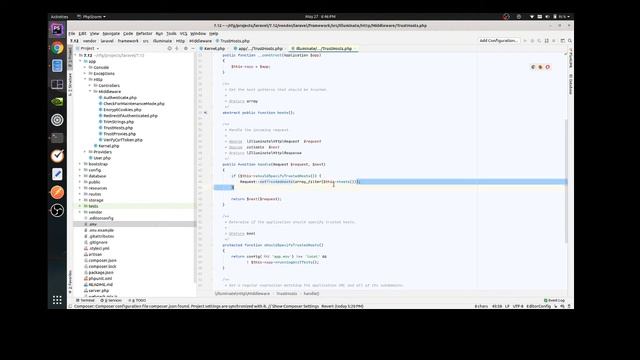Open the File menu
The width and height of the screenshot is (640, 360).
[72, 33]
